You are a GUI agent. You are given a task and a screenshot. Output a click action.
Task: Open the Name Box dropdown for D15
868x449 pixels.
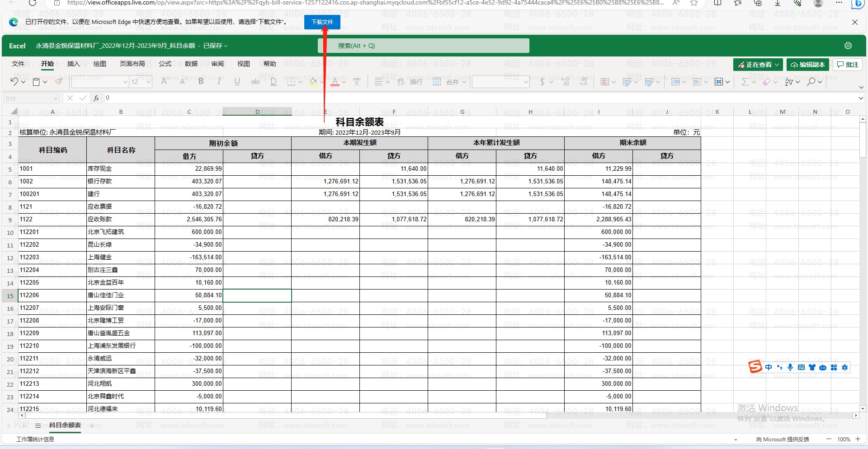point(56,98)
